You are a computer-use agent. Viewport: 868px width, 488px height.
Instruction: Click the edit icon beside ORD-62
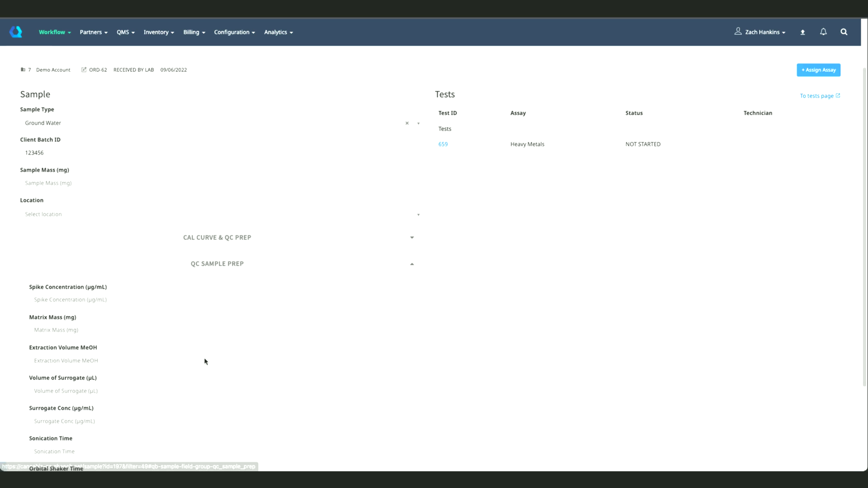[x=84, y=70]
